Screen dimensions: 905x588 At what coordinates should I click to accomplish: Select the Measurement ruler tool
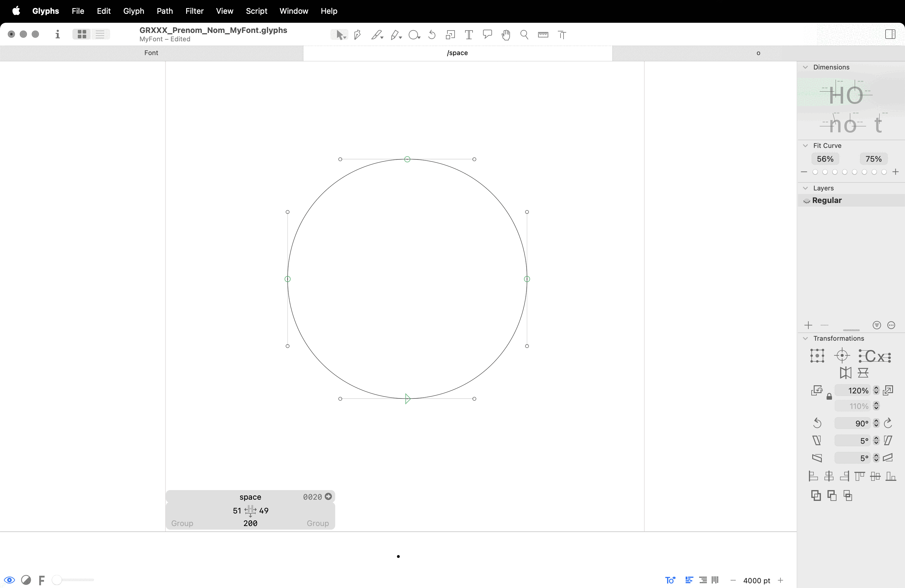pyautogui.click(x=543, y=35)
